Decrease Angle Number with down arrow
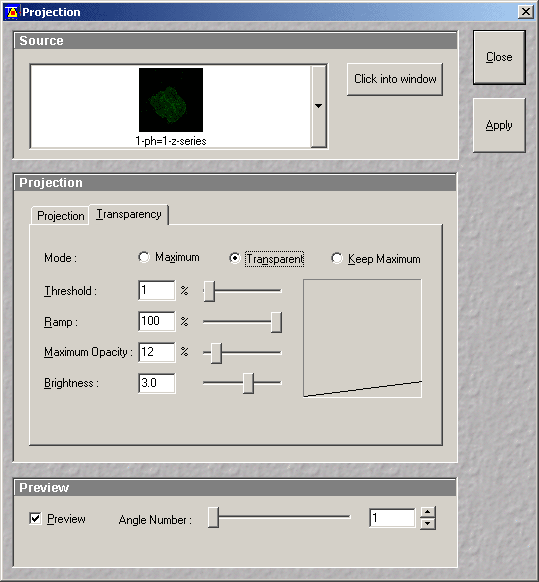Viewport: 539px width, 582px height. pyautogui.click(x=428, y=523)
